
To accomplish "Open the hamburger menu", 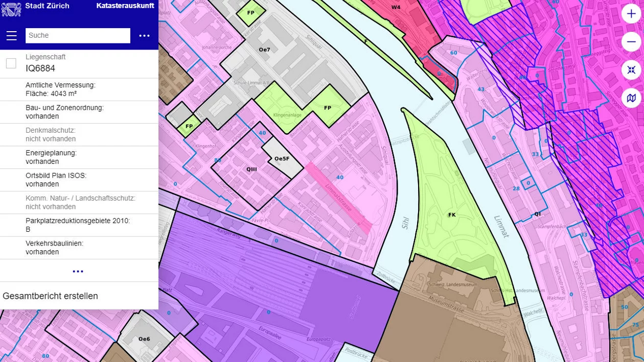I will click(11, 36).
